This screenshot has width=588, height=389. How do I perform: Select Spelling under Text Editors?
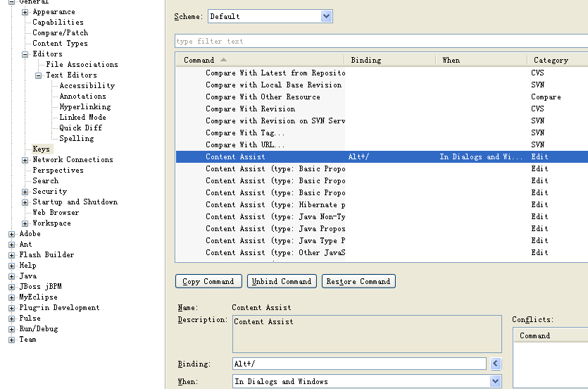coord(76,139)
